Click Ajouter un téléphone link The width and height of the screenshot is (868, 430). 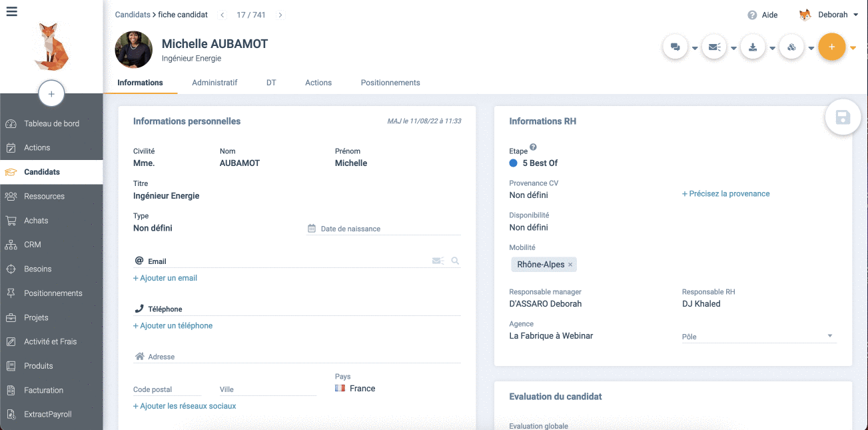[173, 326]
